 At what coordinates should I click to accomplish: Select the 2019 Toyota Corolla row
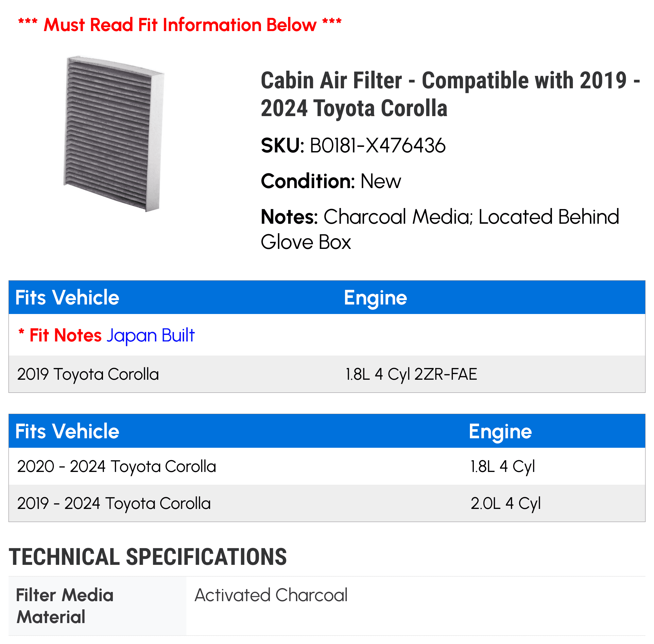(327, 374)
